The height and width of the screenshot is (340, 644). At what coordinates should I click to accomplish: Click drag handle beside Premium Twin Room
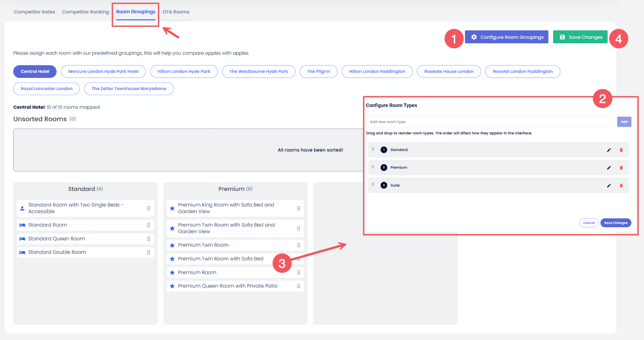[299, 245]
